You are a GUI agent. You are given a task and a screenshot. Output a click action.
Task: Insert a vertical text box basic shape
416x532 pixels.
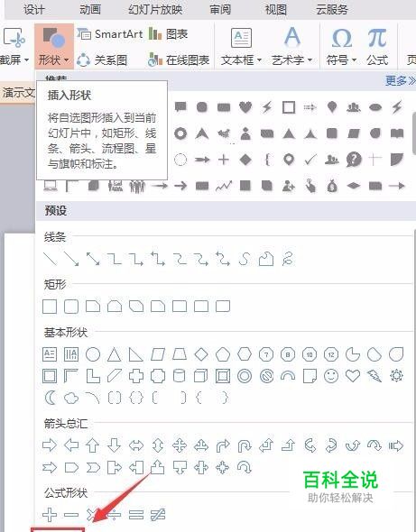71,354
